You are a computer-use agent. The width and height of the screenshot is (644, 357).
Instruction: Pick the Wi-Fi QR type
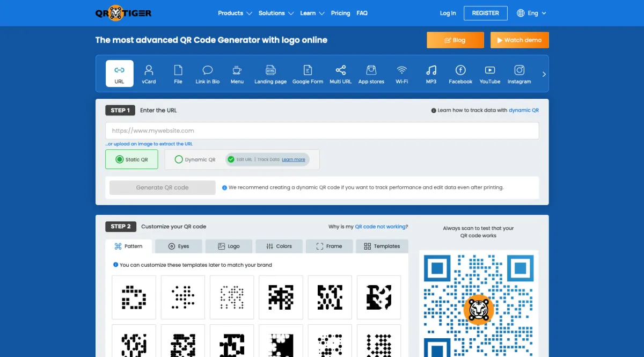click(x=402, y=74)
